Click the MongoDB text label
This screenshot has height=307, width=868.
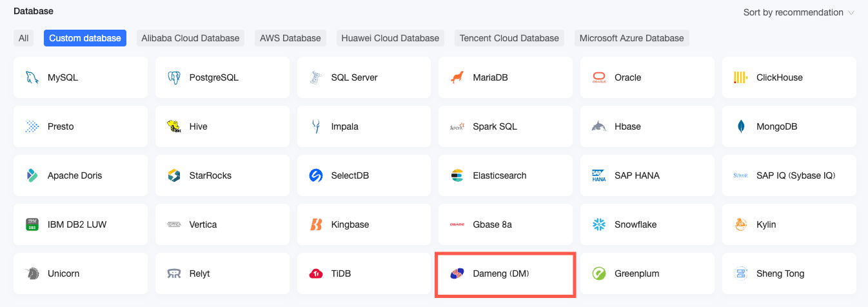coord(777,126)
